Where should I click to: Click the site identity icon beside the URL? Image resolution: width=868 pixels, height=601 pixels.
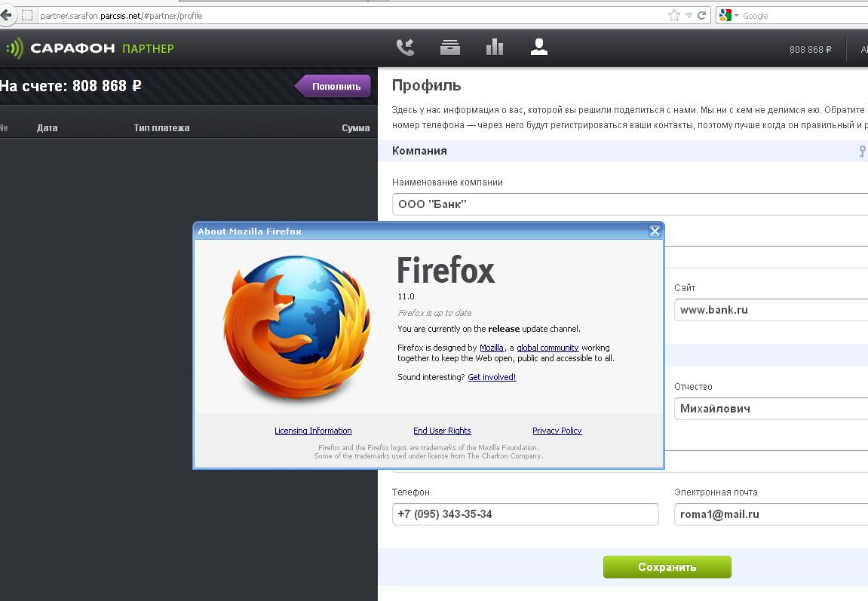pyautogui.click(x=27, y=16)
